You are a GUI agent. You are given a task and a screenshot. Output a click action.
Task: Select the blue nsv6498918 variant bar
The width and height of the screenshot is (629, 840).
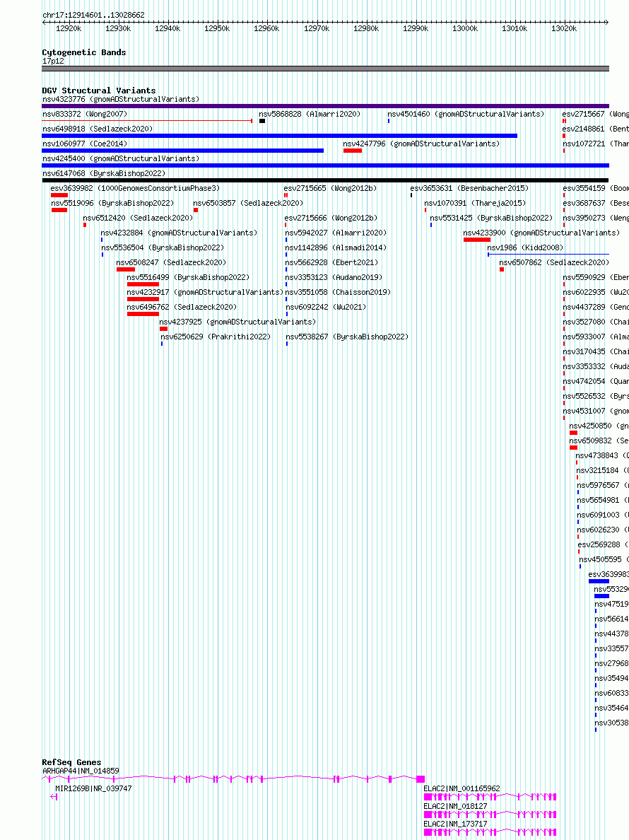(279, 136)
